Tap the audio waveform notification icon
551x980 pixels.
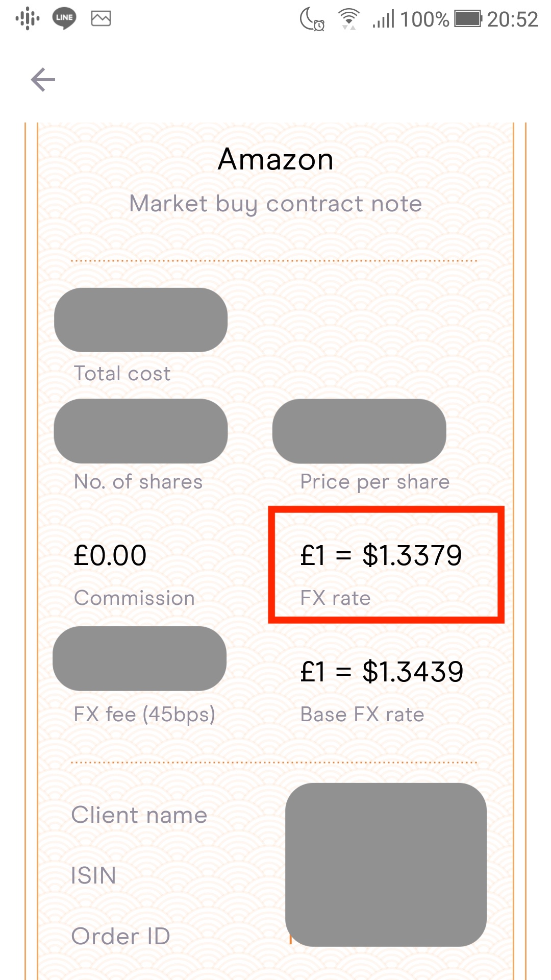coord(28,19)
